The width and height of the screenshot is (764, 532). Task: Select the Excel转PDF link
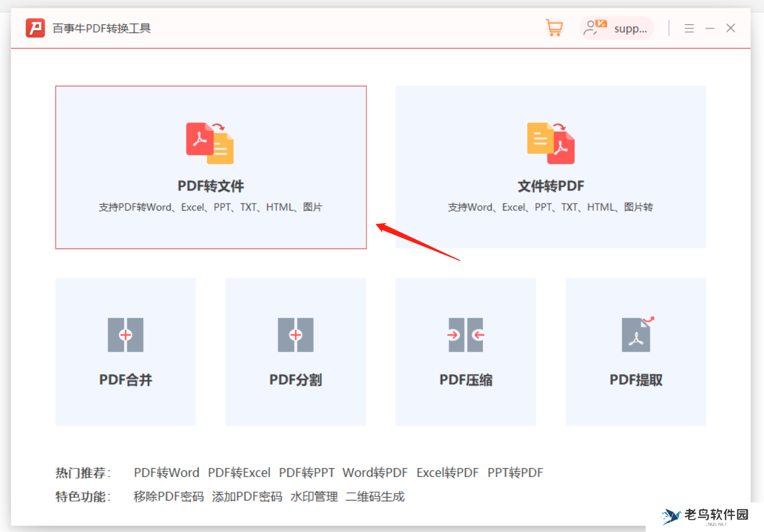point(447,472)
